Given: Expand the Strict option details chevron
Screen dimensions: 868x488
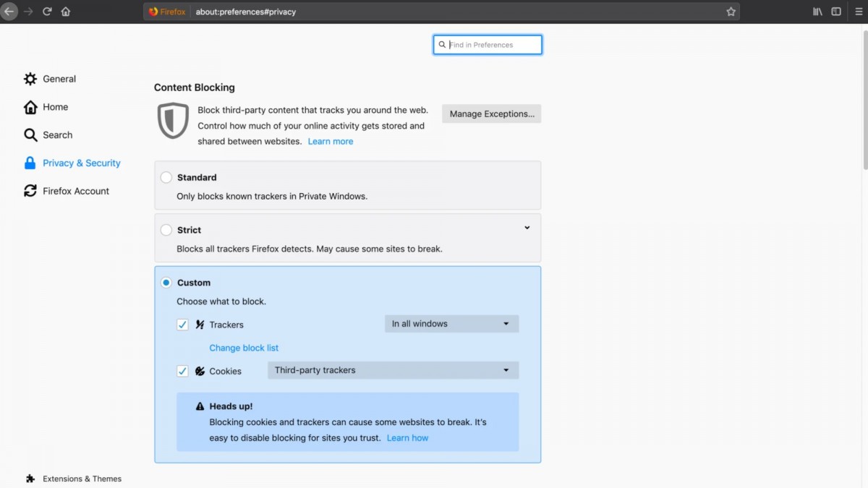Looking at the screenshot, I should coord(527,228).
